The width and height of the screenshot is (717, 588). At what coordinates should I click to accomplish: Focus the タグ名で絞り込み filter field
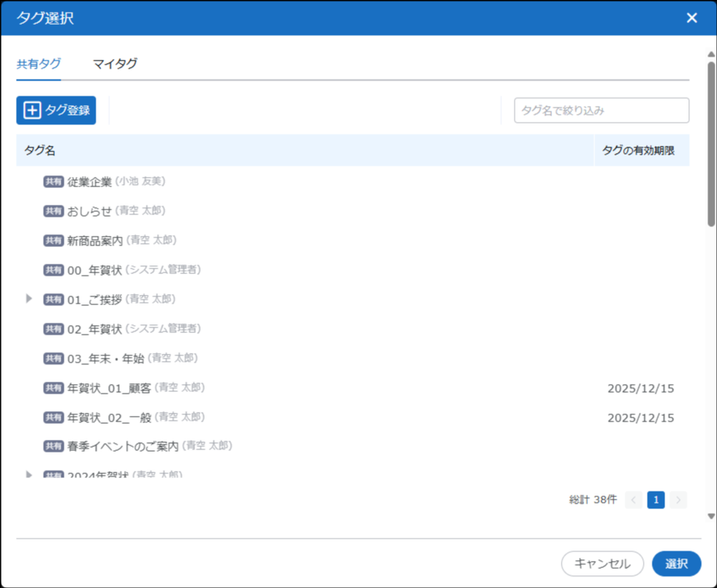(x=601, y=111)
